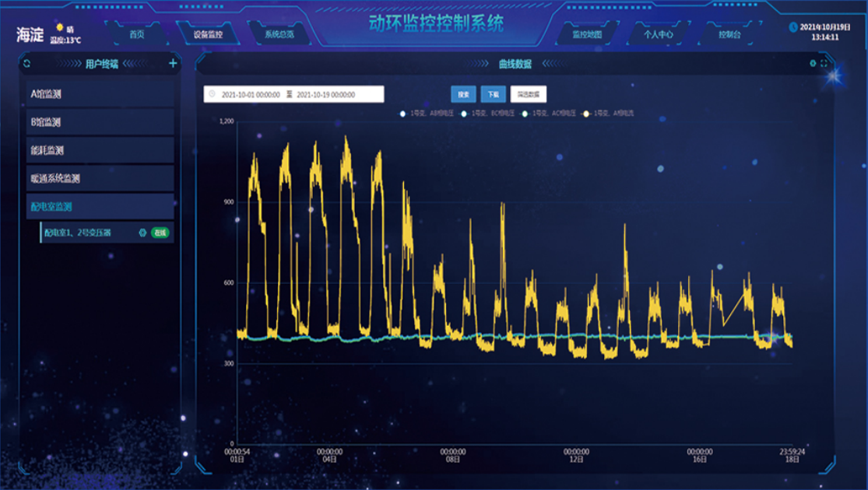Click the end date 2021-10-19 field
The height and width of the screenshot is (490, 868).
(x=325, y=94)
